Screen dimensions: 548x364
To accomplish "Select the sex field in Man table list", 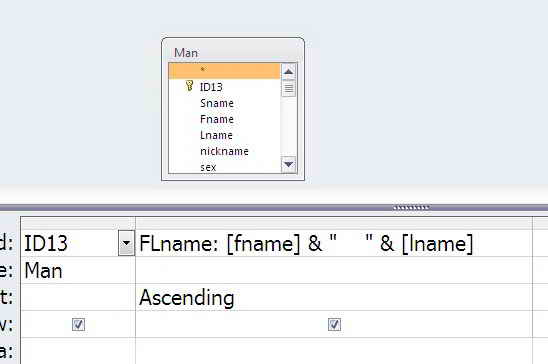I will click(208, 167).
